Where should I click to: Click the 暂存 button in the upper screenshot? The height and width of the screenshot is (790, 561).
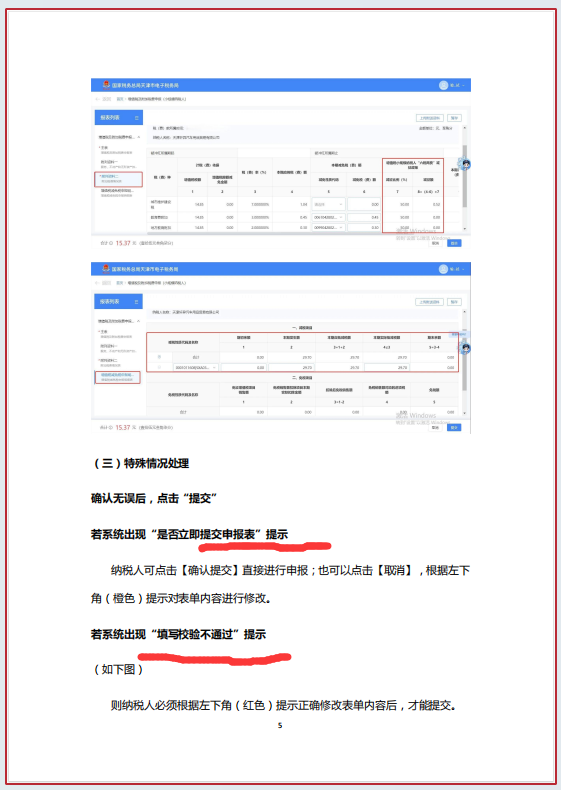click(454, 118)
